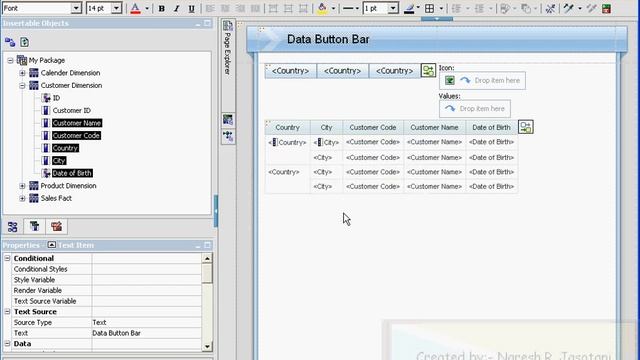
Task: Click the Sales Fact query subject icon
Action: click(34, 198)
